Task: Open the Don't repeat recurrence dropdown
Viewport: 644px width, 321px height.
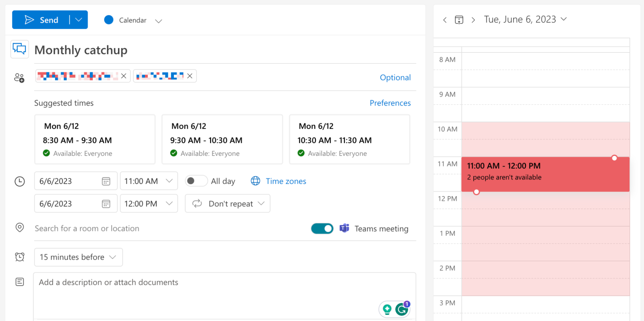Action: (227, 203)
